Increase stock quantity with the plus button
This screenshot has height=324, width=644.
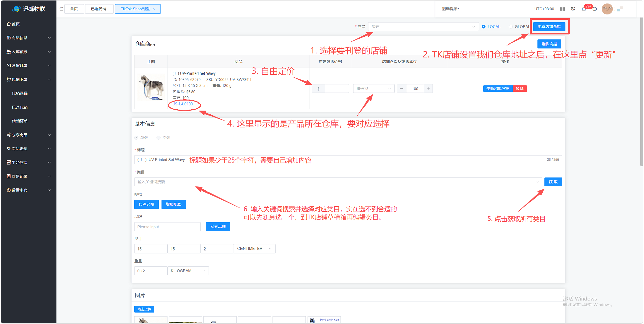[428, 89]
